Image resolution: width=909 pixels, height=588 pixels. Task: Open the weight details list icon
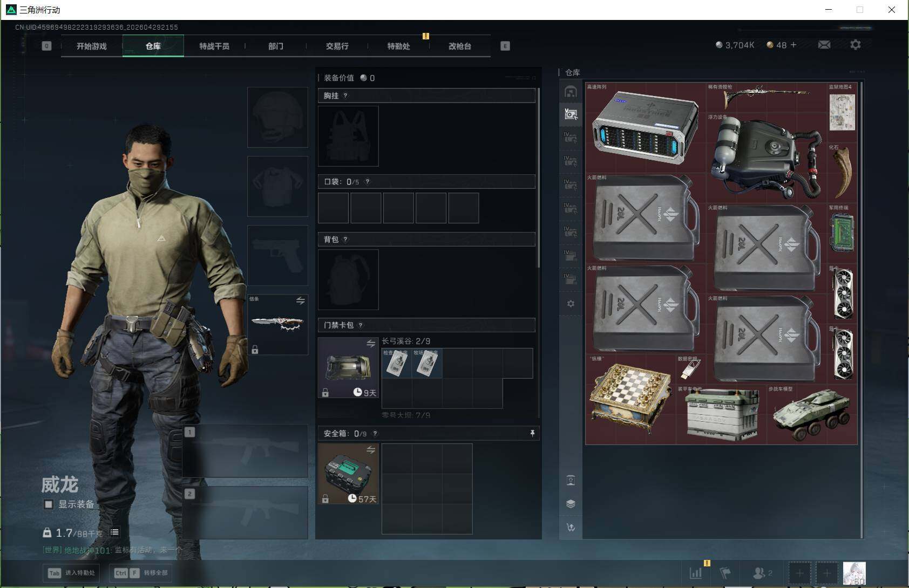[x=114, y=532]
